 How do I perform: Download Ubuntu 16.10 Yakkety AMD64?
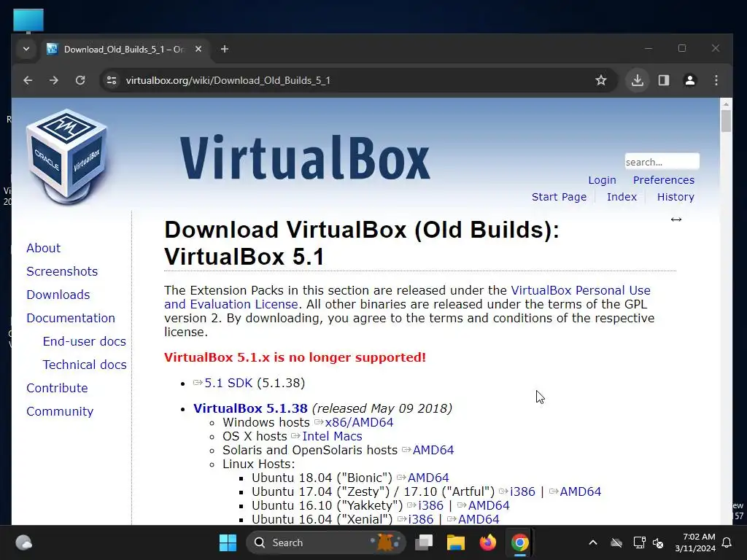[489, 505]
